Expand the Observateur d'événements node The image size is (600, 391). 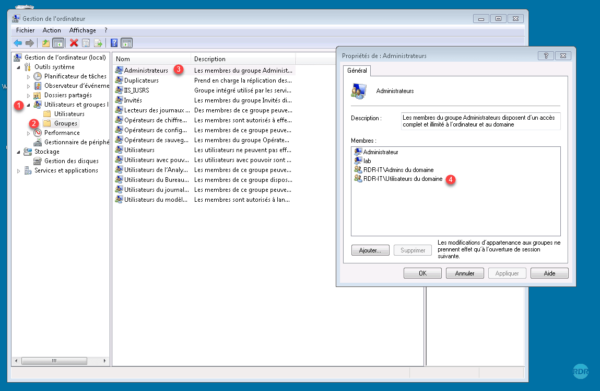point(28,86)
